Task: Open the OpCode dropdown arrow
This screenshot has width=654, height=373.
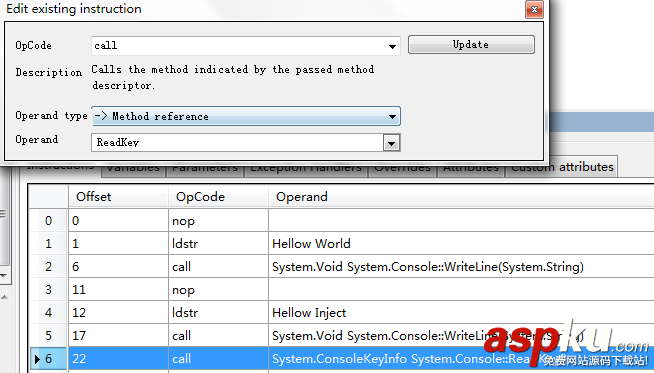Action: point(392,46)
